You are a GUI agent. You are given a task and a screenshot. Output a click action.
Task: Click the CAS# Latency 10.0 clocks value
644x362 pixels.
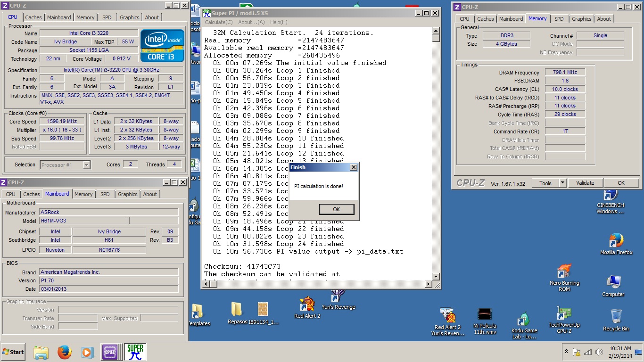pos(565,89)
